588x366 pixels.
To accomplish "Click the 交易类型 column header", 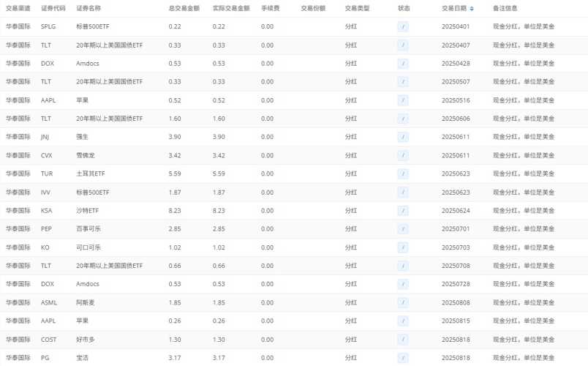I will 358,8.
